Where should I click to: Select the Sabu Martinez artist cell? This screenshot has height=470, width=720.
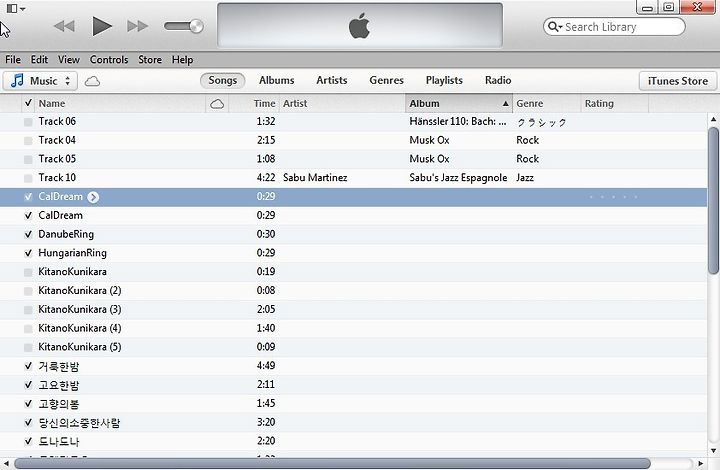(x=315, y=178)
